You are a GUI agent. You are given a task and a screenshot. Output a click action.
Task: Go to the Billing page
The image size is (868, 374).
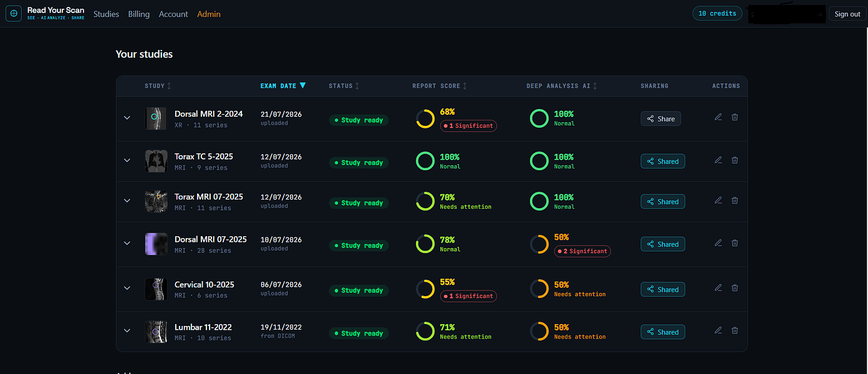tap(139, 14)
